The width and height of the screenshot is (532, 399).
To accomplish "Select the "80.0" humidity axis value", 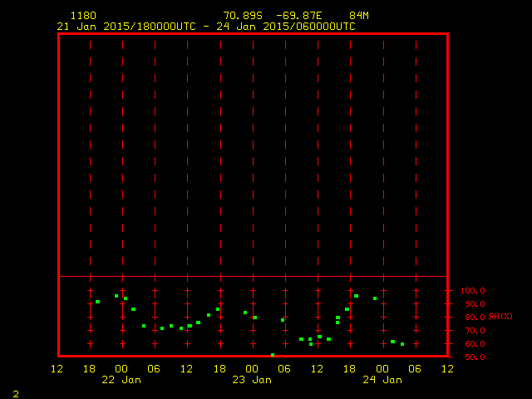I will pyautogui.click(x=475, y=318).
